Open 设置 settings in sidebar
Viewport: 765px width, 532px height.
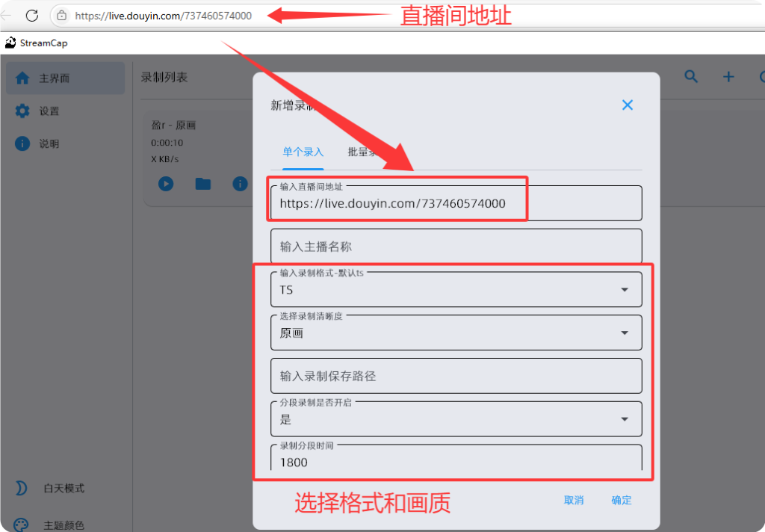pos(66,111)
